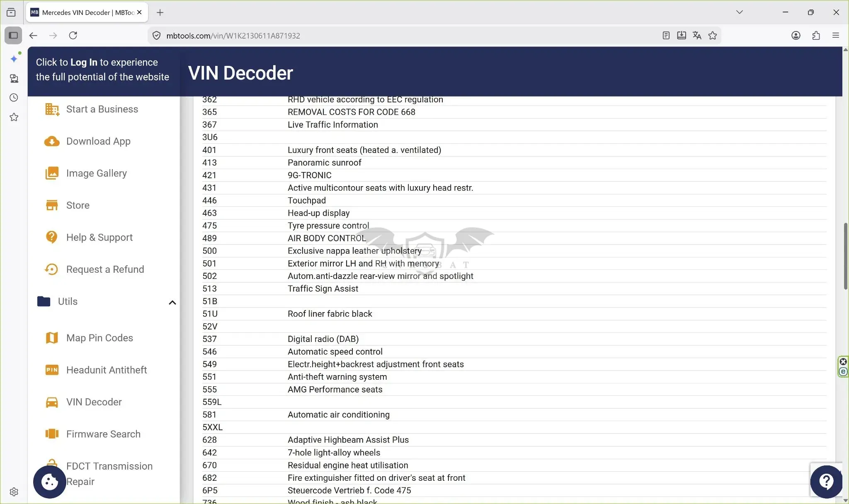Open history clock icon in sidebar

tap(14, 98)
